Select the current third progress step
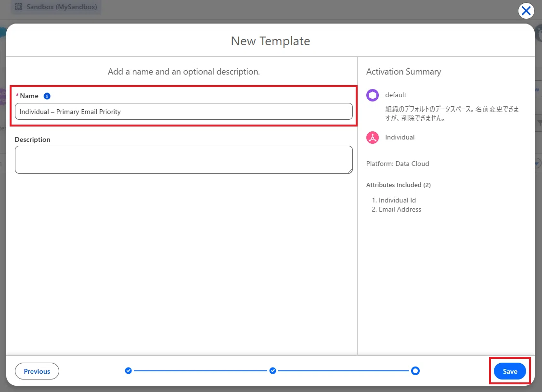The image size is (542, 392). [x=415, y=371]
